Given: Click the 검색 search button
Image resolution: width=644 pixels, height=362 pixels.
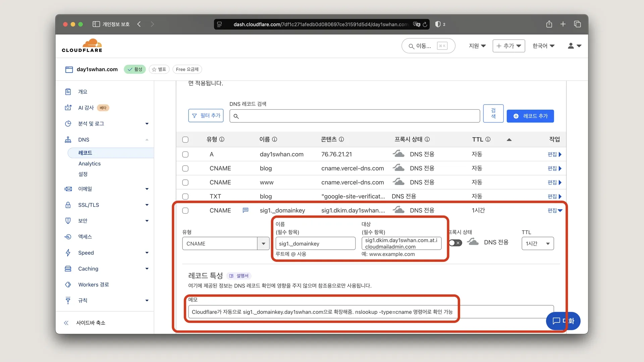Looking at the screenshot, I should click(x=493, y=113).
